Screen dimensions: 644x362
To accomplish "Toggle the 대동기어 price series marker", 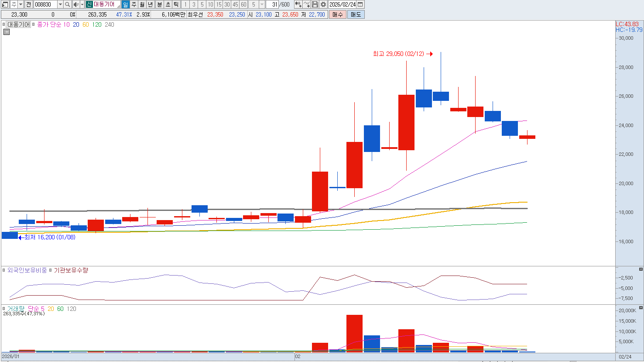I will click(4, 24).
